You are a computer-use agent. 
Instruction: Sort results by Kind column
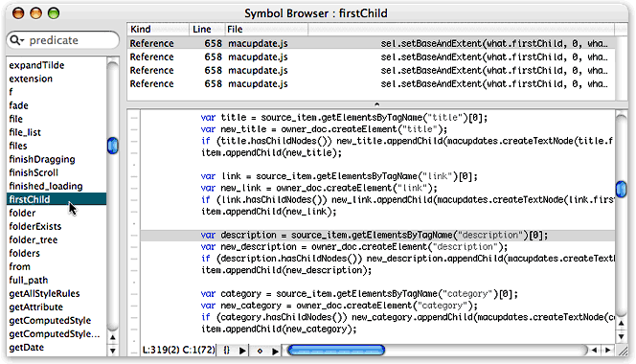point(158,30)
